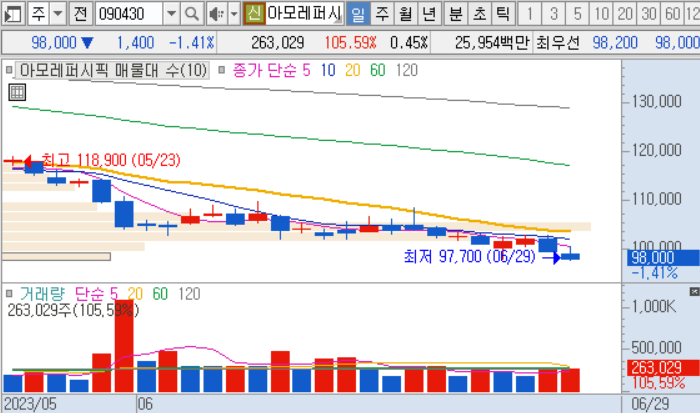The height and width of the screenshot is (413, 700).
Task: Toggle the 종가 단순 moving average marker
Action: tap(221, 70)
